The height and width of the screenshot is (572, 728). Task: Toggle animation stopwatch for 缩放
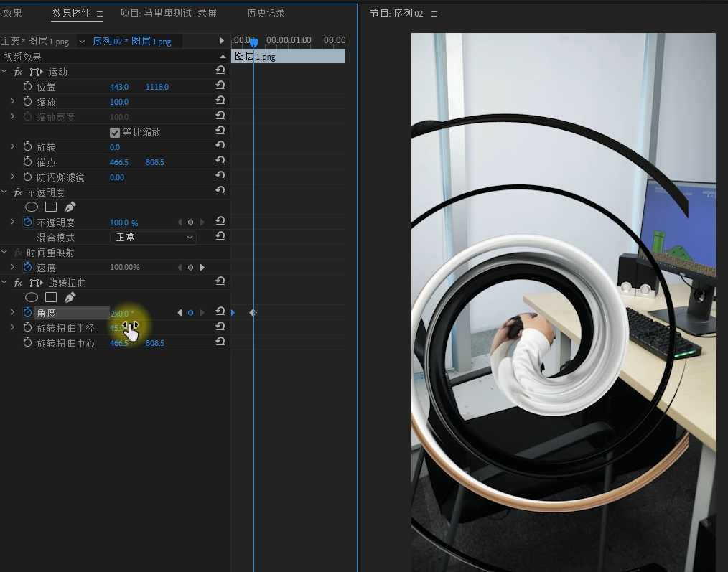pos(27,101)
